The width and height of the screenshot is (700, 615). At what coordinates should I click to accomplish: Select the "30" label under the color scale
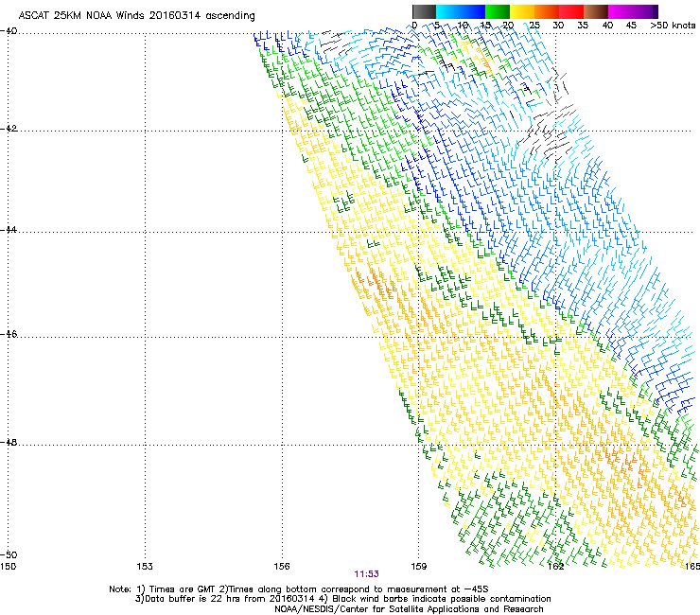click(x=558, y=26)
